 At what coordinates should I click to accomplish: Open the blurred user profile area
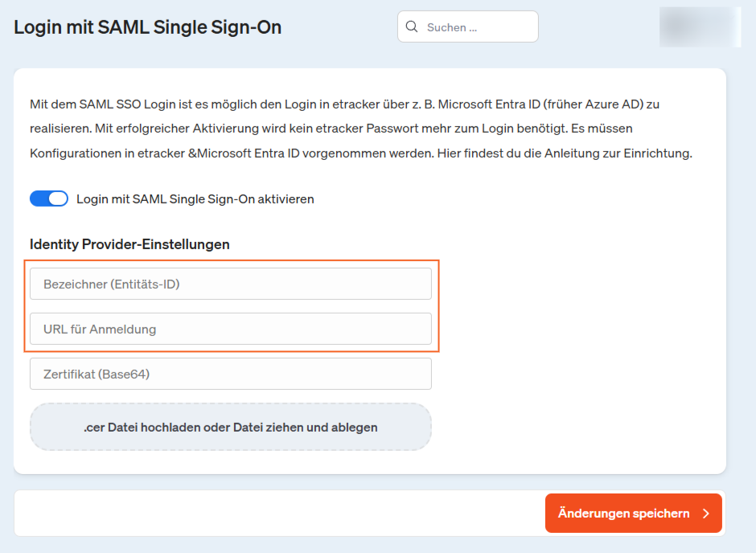point(699,27)
